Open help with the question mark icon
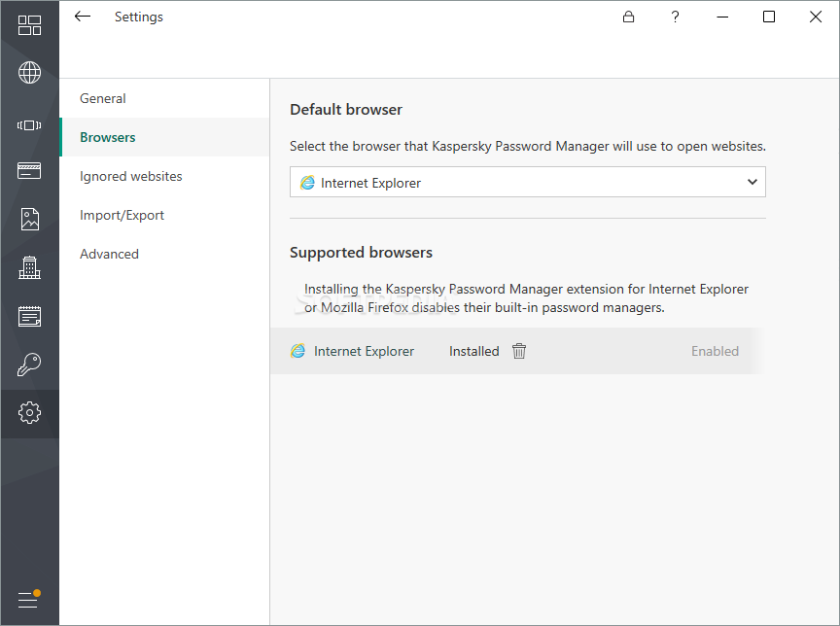The height and width of the screenshot is (626, 840). coord(675,17)
